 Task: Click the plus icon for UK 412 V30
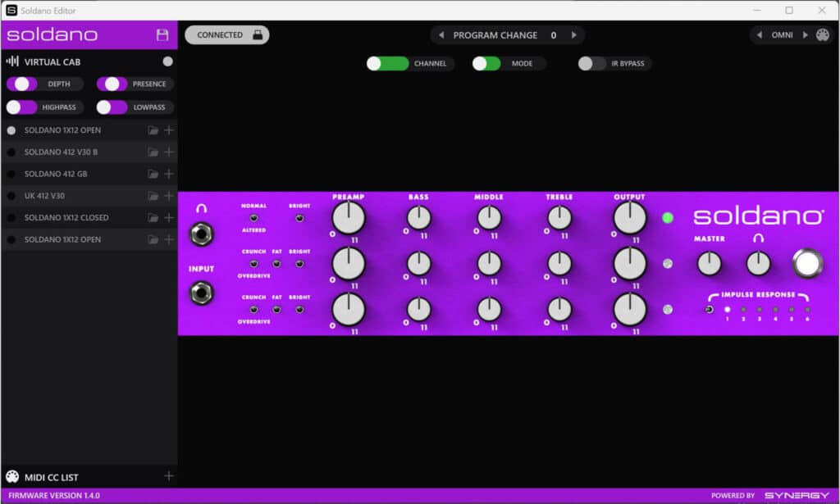point(169,197)
